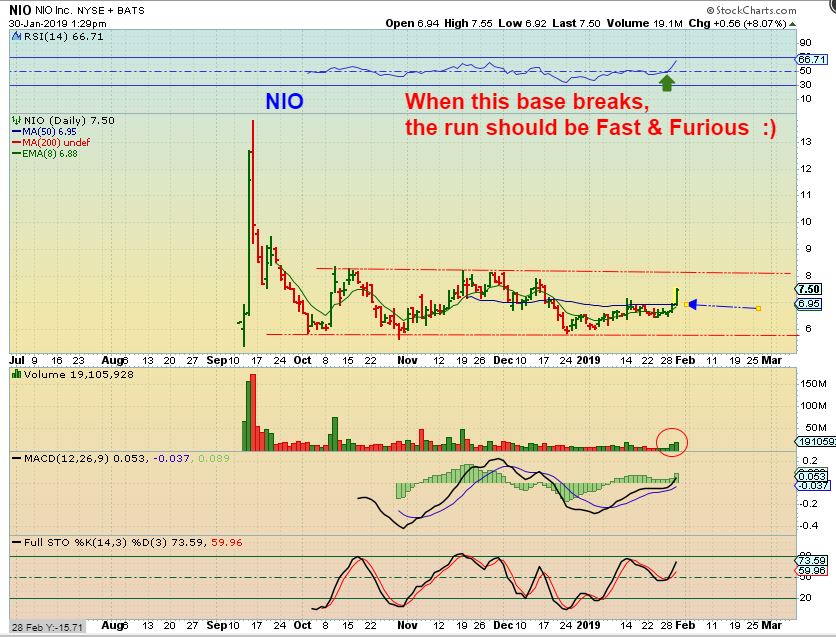This screenshot has width=836, height=637.
Task: Click the 59.96 stochastic %D tag on right axis
Action: pyautogui.click(x=811, y=570)
